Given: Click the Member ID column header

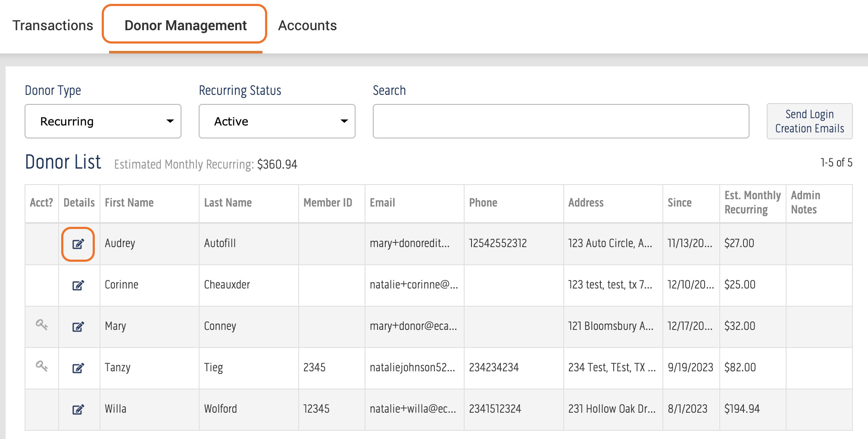Looking at the screenshot, I should (x=328, y=203).
